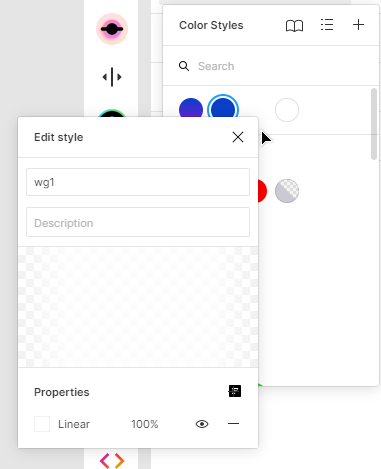Select the white color style swatch

pyautogui.click(x=287, y=110)
